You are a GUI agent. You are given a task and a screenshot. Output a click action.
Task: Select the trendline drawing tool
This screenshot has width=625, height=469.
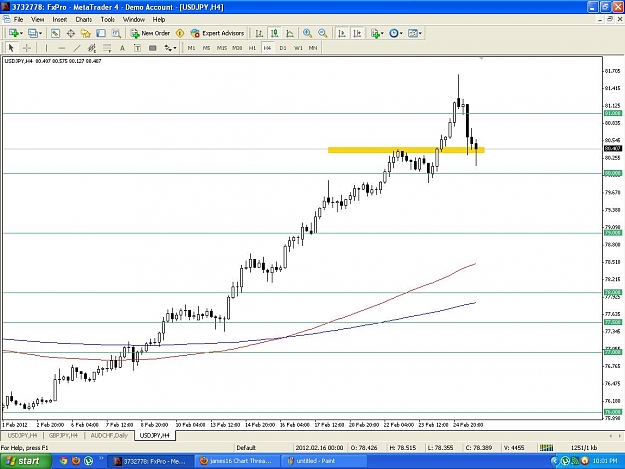pos(77,48)
